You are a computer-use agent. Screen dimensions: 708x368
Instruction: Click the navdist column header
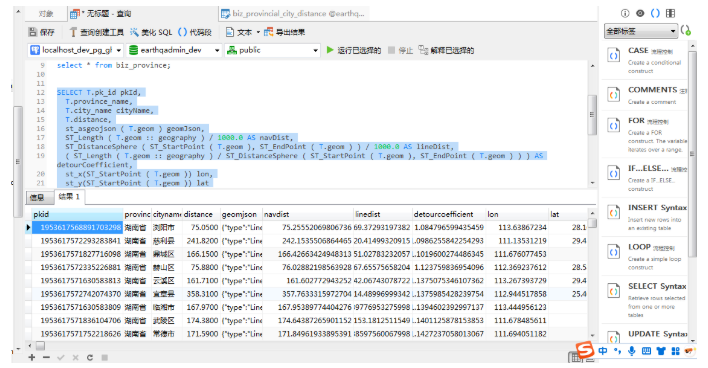[x=307, y=214]
